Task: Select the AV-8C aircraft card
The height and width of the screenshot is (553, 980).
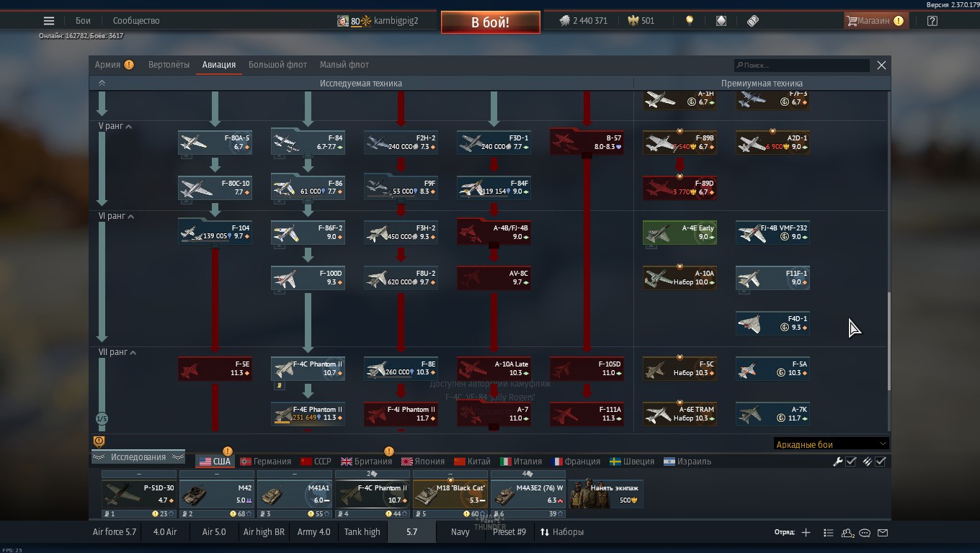Action: (x=494, y=278)
